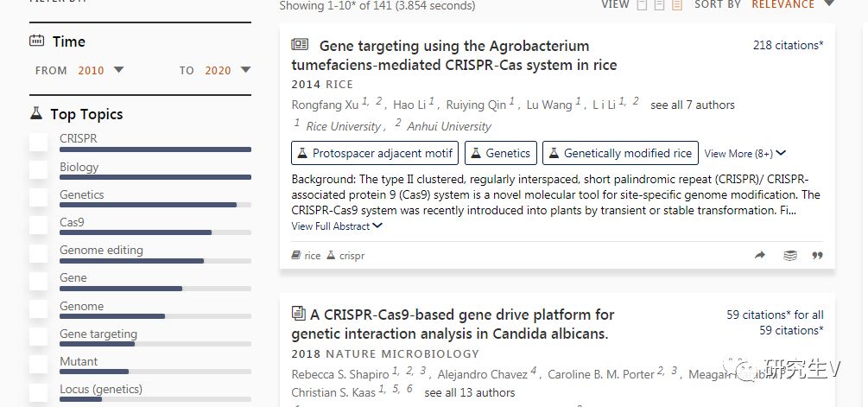Click the Protospacer adjacent motif tag
The height and width of the screenshot is (407, 868).
(375, 153)
